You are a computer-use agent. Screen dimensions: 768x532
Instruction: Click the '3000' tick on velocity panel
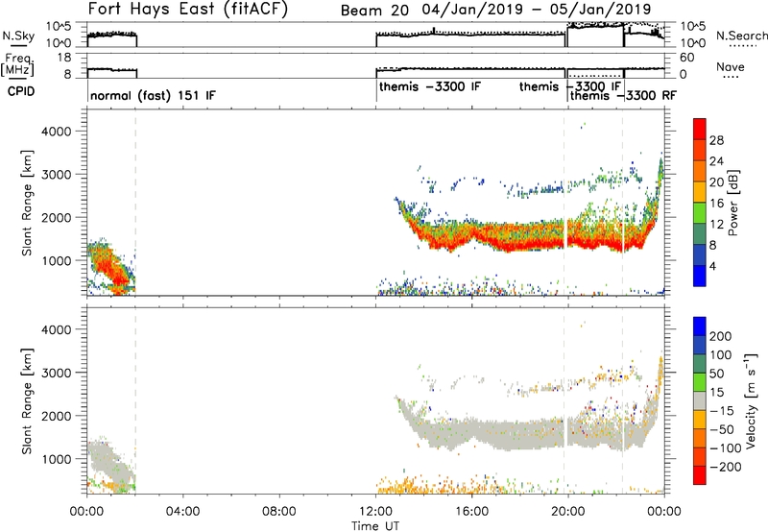pos(56,373)
